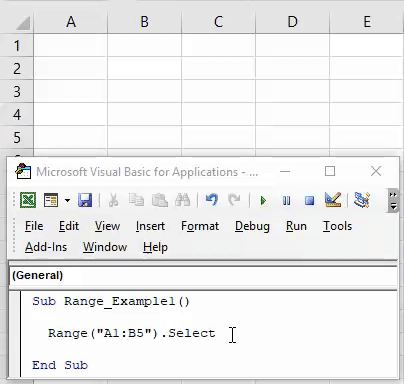Click the Copy icon in toolbar
404x384 pixels.
136,200
